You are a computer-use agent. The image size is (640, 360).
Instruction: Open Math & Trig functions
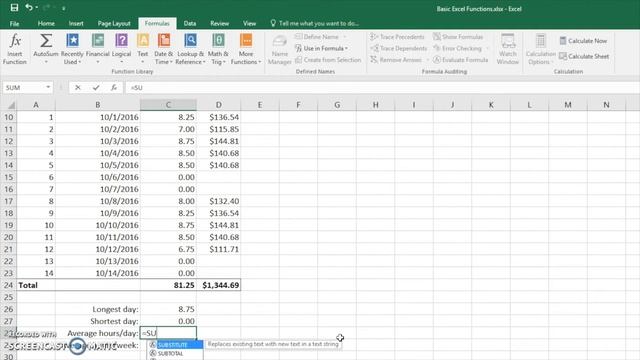tap(218, 49)
